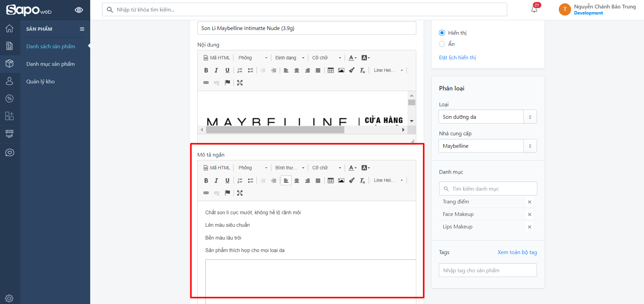Insert bulleted list in Mô tả ngắn editor
644x304 pixels.
pos(250,181)
